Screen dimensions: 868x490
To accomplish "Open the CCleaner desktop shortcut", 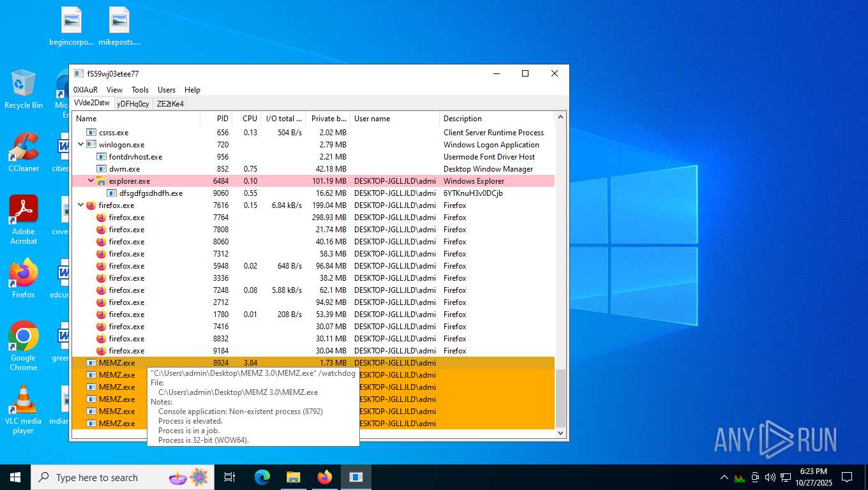I will (x=24, y=152).
